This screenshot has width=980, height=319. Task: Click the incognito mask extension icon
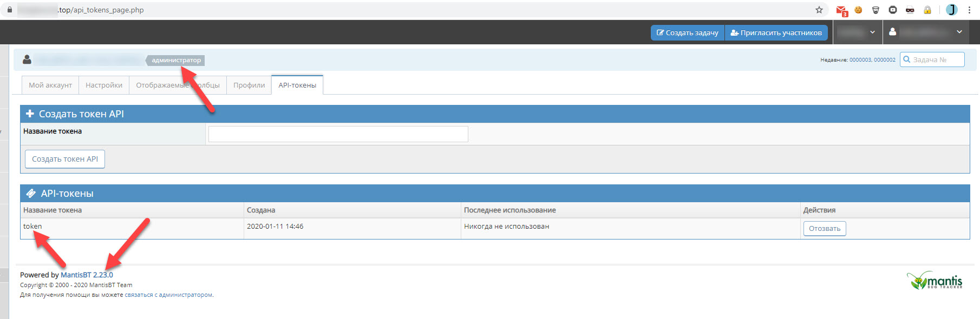pos(910,10)
